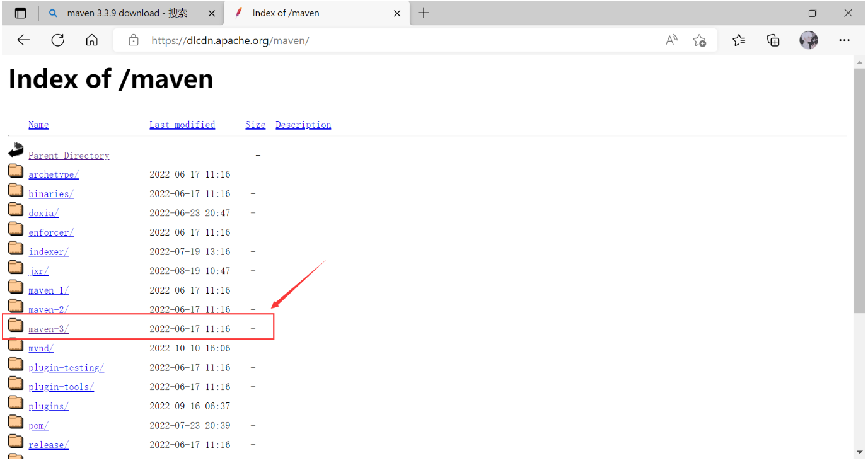Refresh the current page
Screen dimensions: 868x468
click(x=58, y=40)
